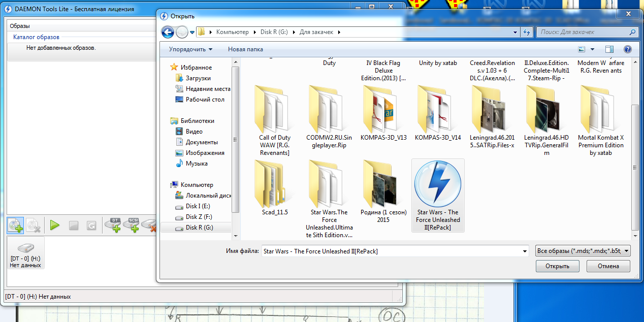
Task: Click 'Новая папка' button
Action: 245,49
